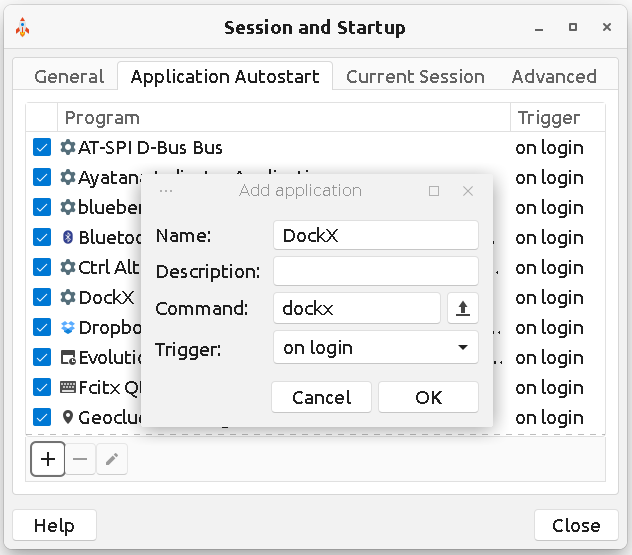
Task: Sort list by Trigger column header
Action: (557, 118)
